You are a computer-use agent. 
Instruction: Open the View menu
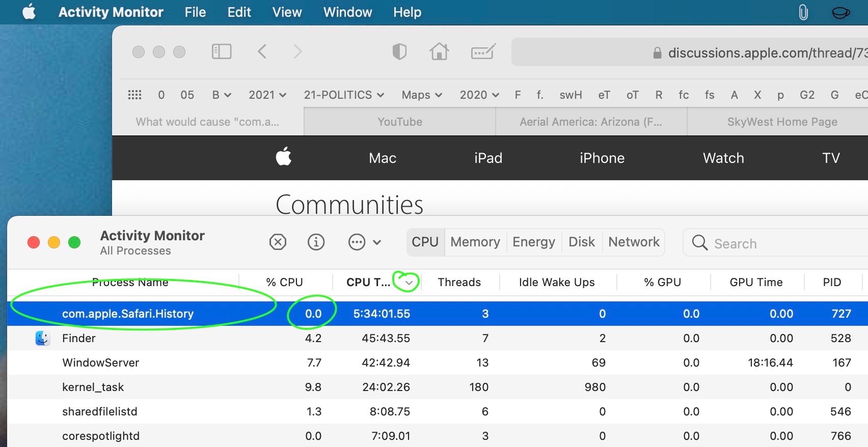coord(287,12)
